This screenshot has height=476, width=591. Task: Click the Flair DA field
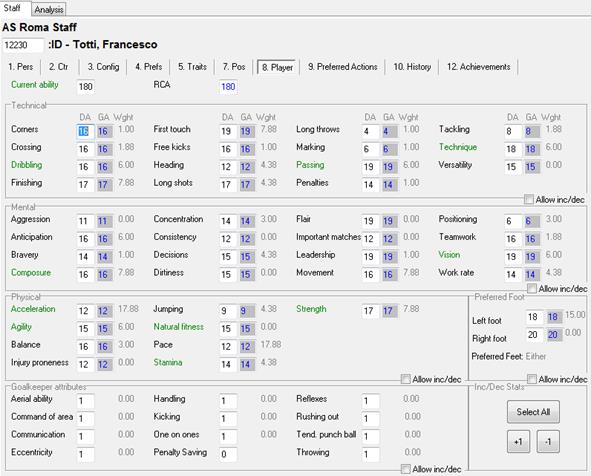click(371, 221)
